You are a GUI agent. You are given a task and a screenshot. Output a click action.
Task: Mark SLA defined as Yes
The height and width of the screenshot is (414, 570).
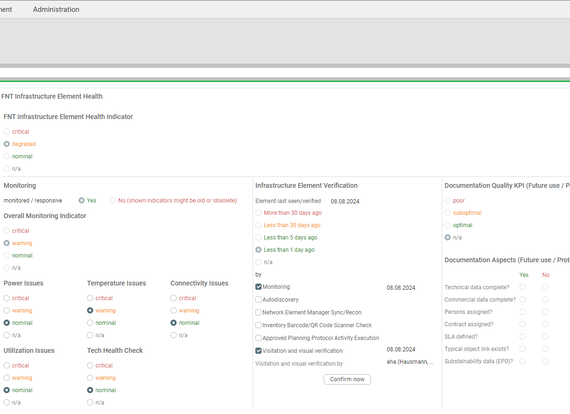522,337
